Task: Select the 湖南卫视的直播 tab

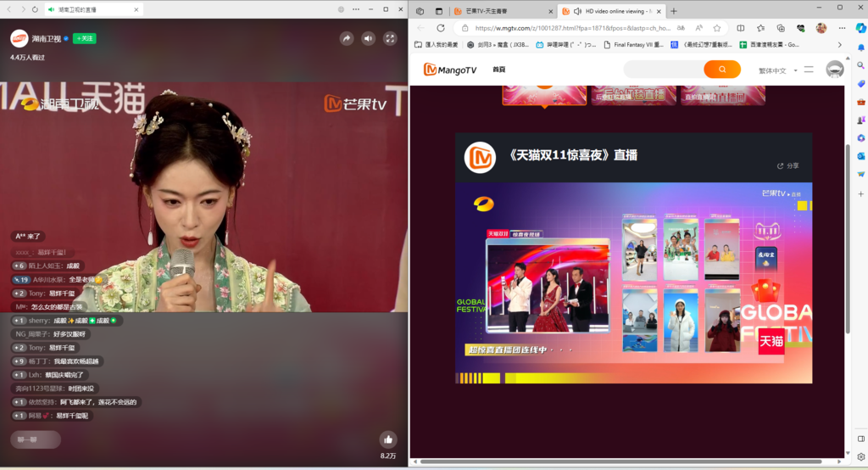Action: coord(93,9)
